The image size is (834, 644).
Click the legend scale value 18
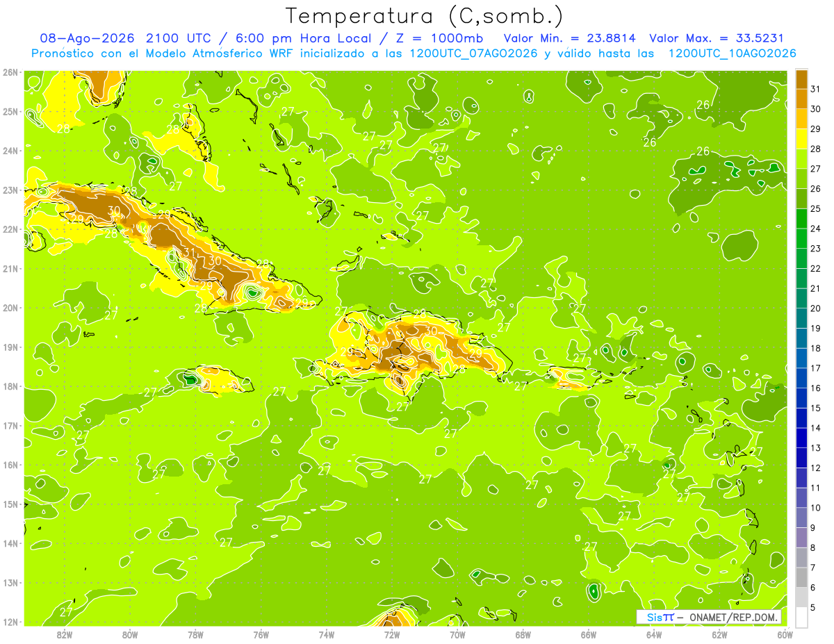point(816,348)
